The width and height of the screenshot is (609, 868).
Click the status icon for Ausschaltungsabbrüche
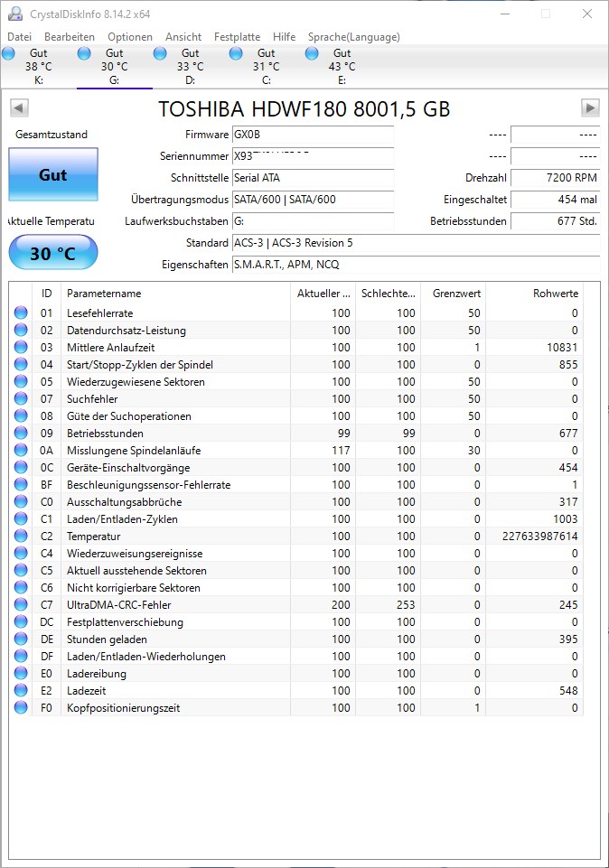(x=21, y=501)
